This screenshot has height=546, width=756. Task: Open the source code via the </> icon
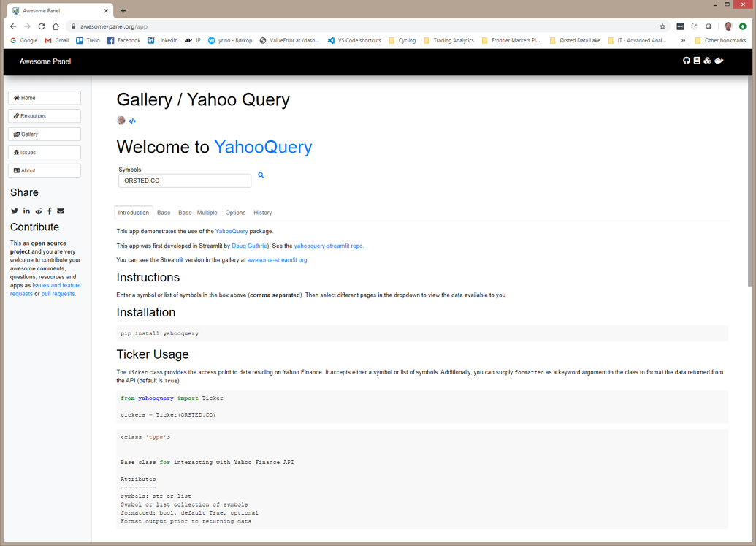pos(132,121)
